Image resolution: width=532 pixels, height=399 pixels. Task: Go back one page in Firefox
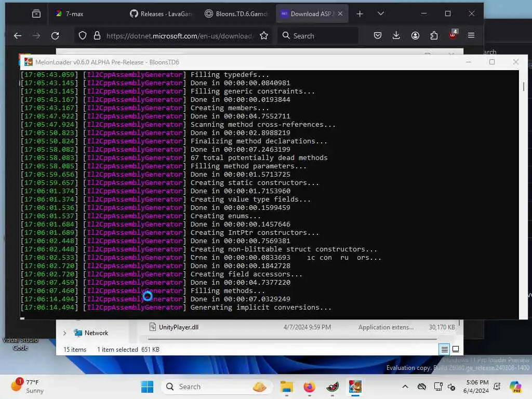point(18,36)
